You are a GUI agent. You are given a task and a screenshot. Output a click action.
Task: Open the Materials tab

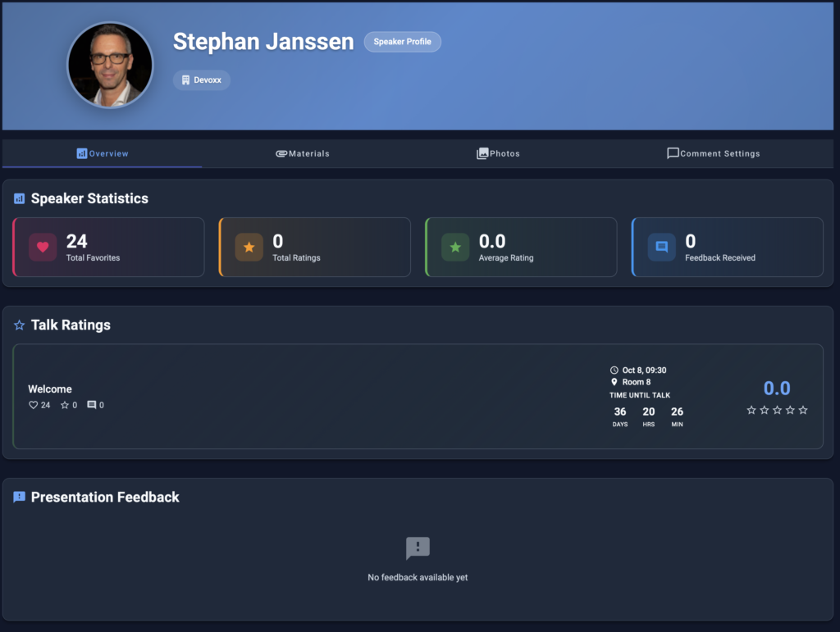click(x=302, y=153)
